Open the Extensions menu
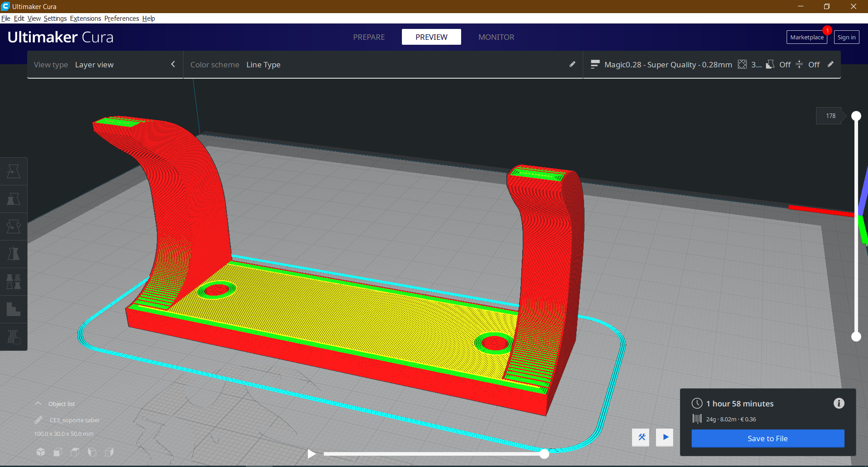Viewport: 868px width, 467px height. tap(85, 19)
